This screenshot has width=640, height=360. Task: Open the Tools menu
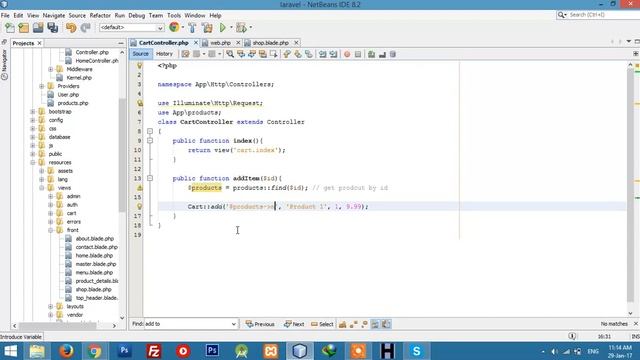point(174,16)
